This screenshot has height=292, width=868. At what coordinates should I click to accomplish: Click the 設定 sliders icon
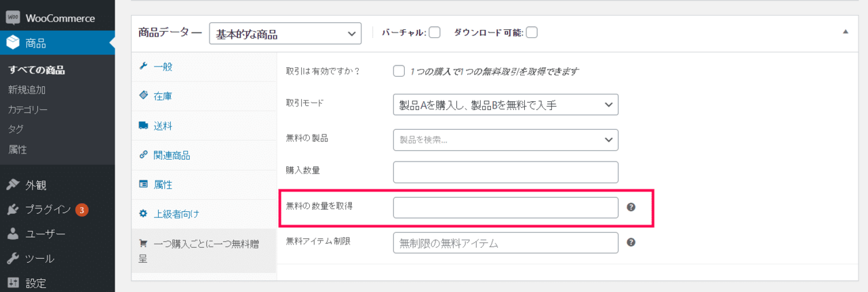tap(13, 283)
